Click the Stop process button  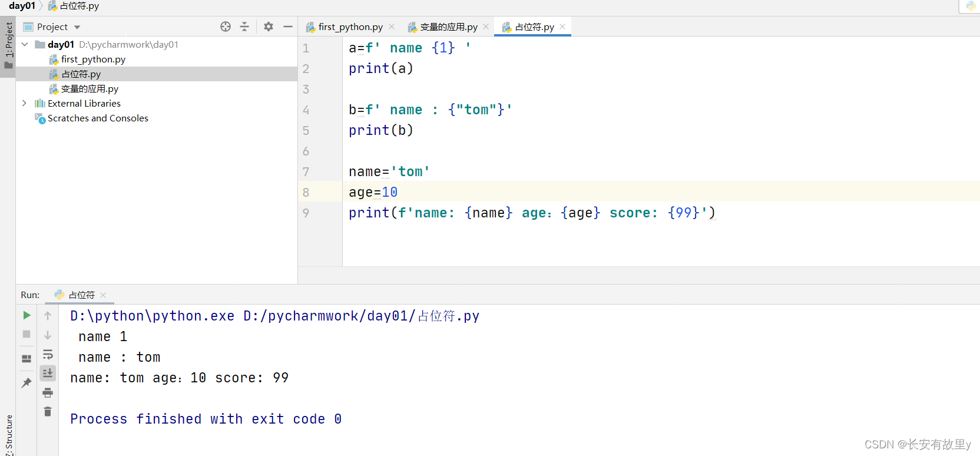[27, 334]
